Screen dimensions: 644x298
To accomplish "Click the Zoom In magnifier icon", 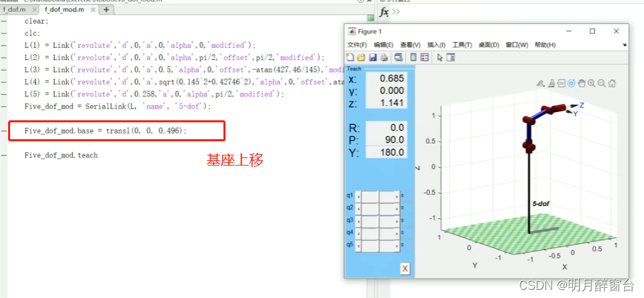I will click(x=591, y=83).
